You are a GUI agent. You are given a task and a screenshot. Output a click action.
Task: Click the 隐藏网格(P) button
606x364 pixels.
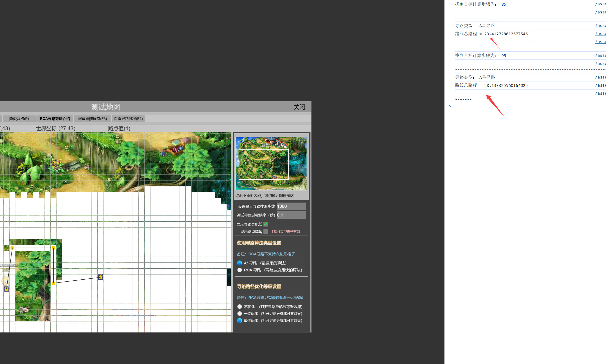[x=19, y=119]
